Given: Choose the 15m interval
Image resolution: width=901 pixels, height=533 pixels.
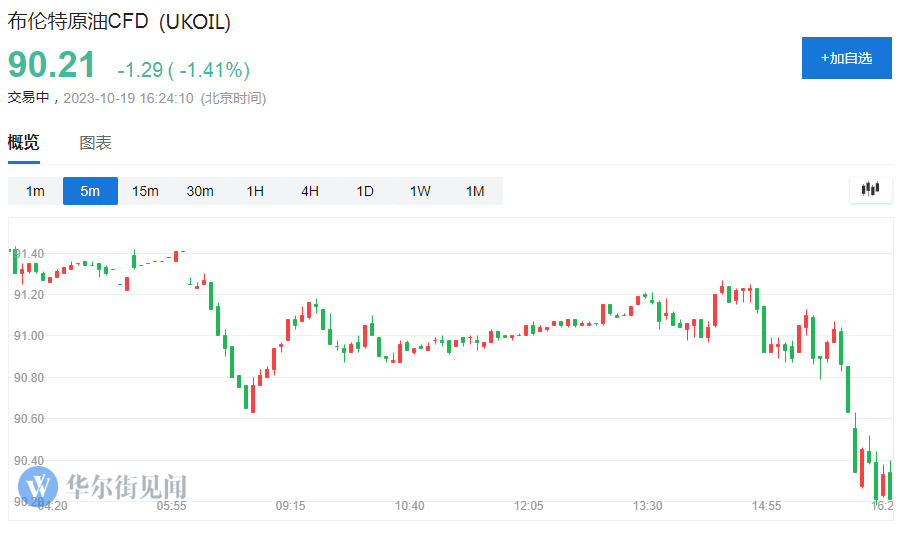Looking at the screenshot, I should pos(145,191).
